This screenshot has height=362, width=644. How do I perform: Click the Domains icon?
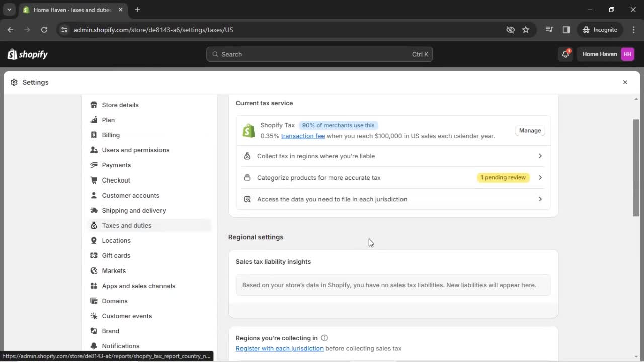(x=94, y=301)
